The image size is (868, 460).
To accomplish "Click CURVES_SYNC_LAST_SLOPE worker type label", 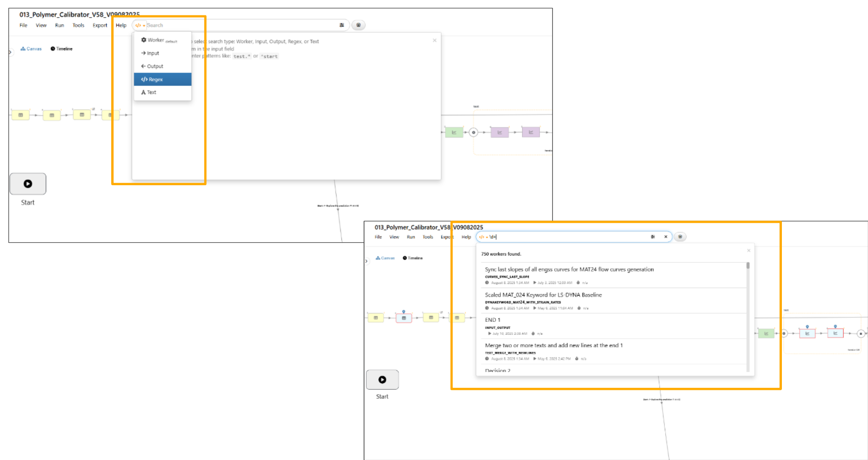I will tap(507, 277).
